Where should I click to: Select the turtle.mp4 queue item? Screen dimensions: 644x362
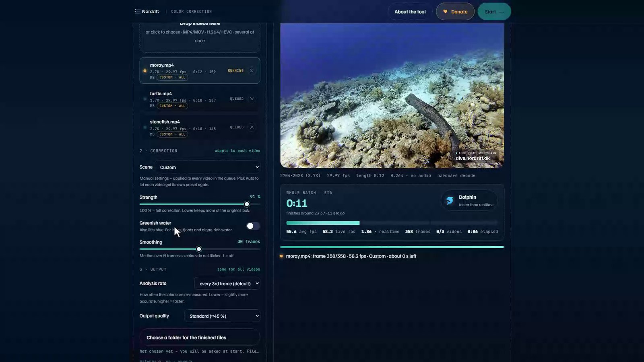[x=200, y=99]
